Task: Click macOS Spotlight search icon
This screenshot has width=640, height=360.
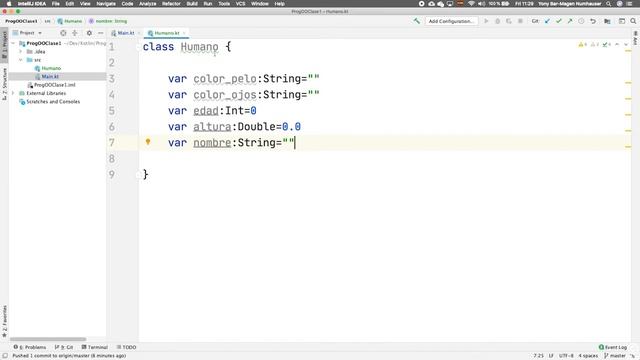Action: point(608,4)
